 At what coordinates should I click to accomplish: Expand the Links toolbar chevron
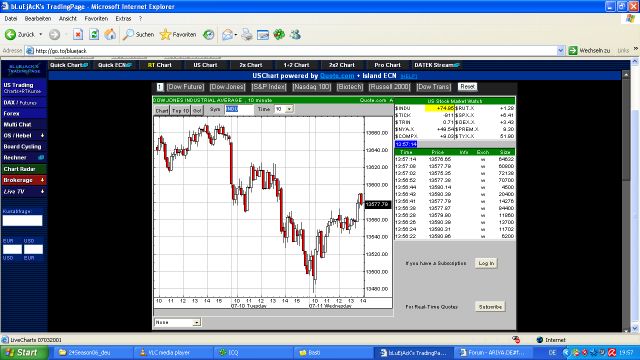tap(636, 49)
